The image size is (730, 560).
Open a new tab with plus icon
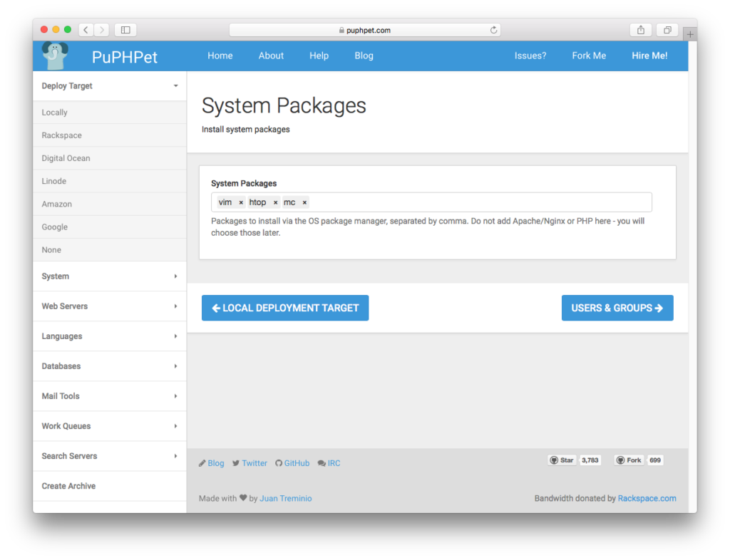point(690,34)
